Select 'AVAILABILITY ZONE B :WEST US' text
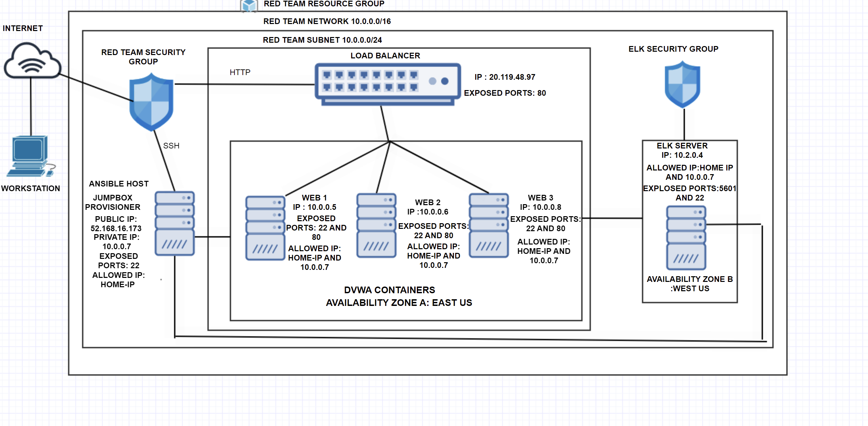868x426 pixels. [x=689, y=284]
